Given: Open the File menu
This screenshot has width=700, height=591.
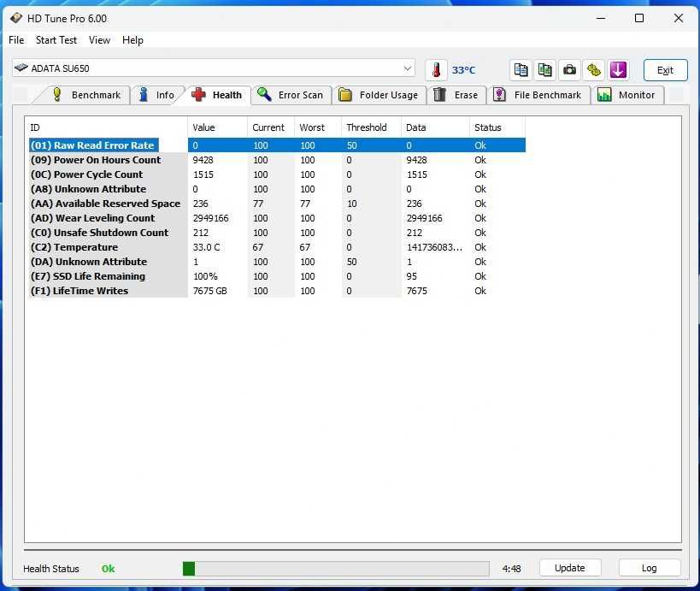Looking at the screenshot, I should [x=16, y=39].
